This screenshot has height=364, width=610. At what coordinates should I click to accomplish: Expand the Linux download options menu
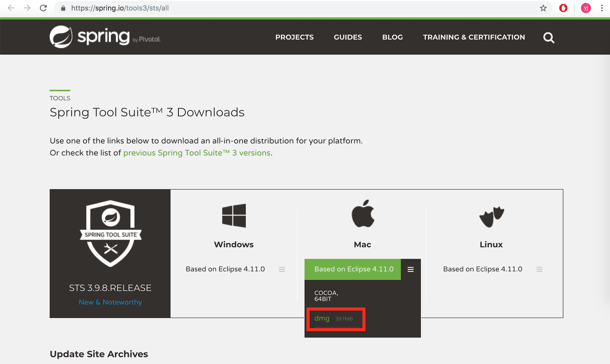pos(539,269)
